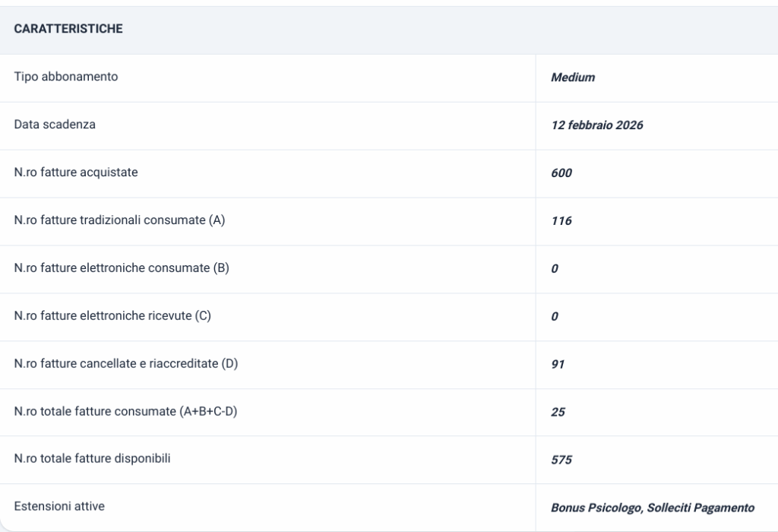Click the value 575 for available invoices
This screenshot has height=532, width=778.
(561, 460)
